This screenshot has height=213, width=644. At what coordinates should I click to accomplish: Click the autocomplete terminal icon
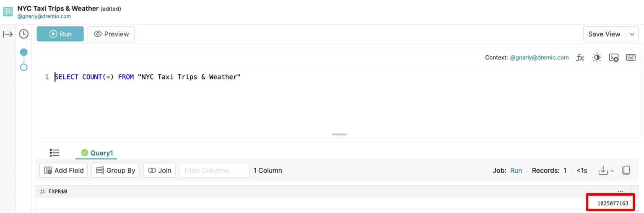click(614, 57)
